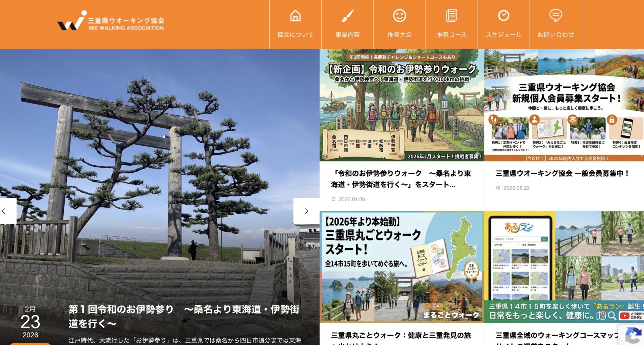
Task: Click the あるラン app banner image
Action: (x=564, y=267)
